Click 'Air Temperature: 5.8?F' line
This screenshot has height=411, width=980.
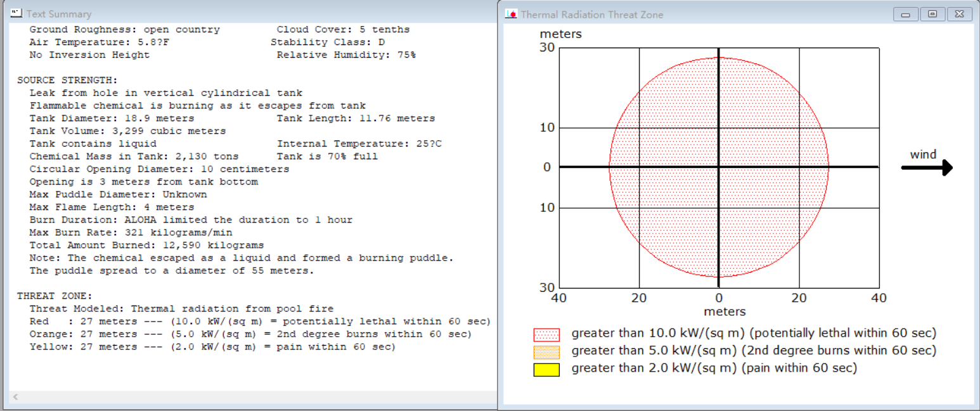point(99,42)
